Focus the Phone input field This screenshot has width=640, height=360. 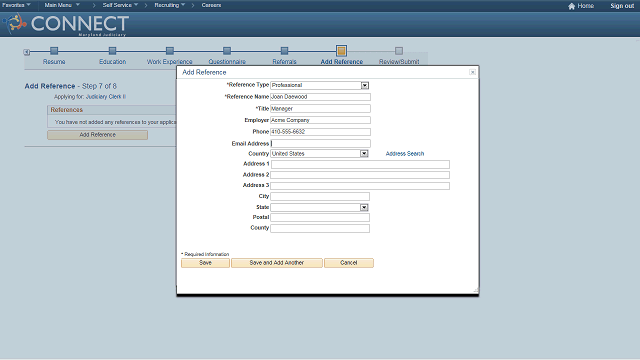(x=320, y=132)
